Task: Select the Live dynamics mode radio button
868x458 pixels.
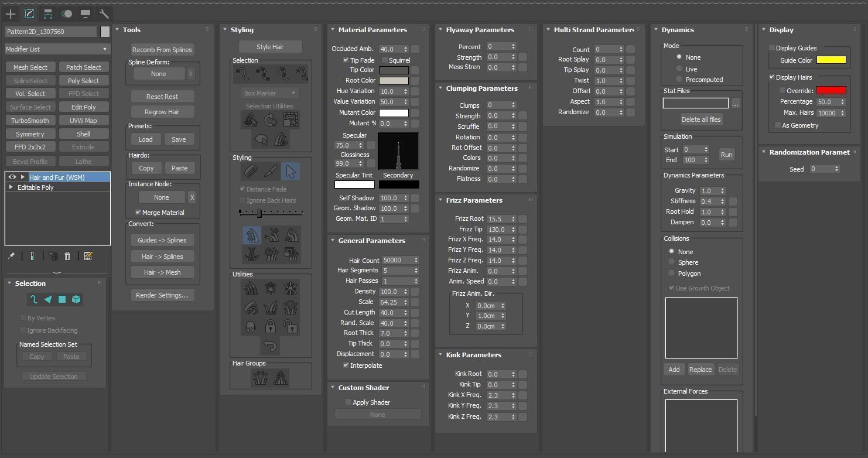Action: point(679,69)
